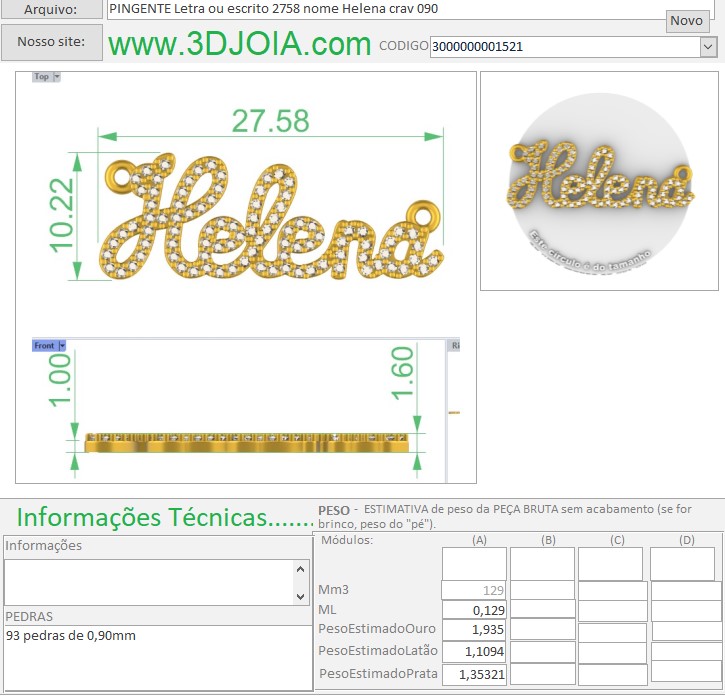Click the Informações scrollbar down arrow
The image size is (725, 698).
pos(301,595)
